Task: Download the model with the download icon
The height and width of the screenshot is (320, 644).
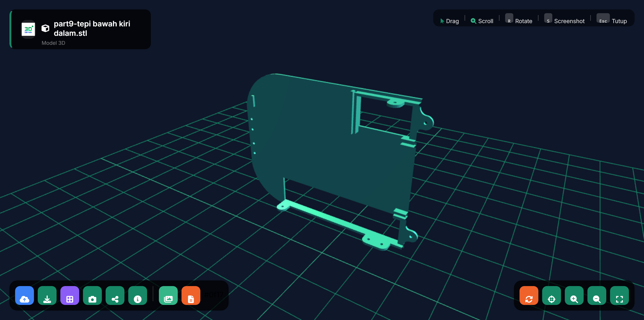Action: point(47,295)
